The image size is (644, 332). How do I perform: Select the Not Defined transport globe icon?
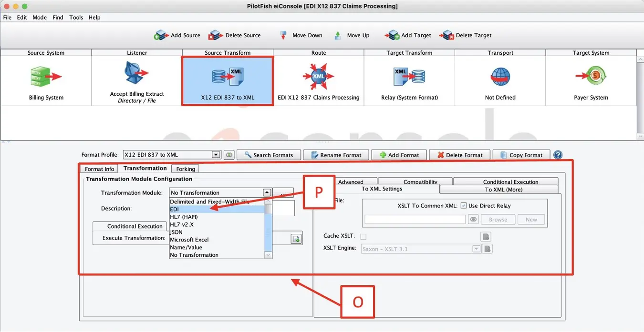[x=500, y=76]
